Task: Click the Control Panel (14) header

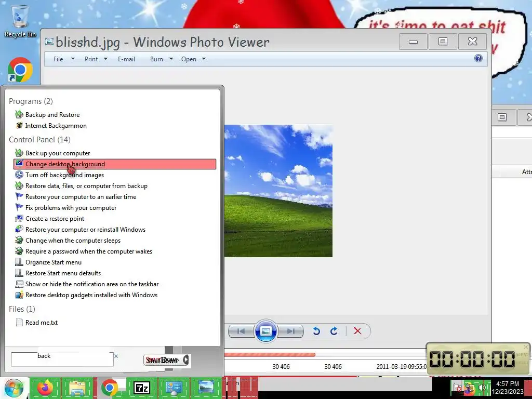Action: coord(39,139)
